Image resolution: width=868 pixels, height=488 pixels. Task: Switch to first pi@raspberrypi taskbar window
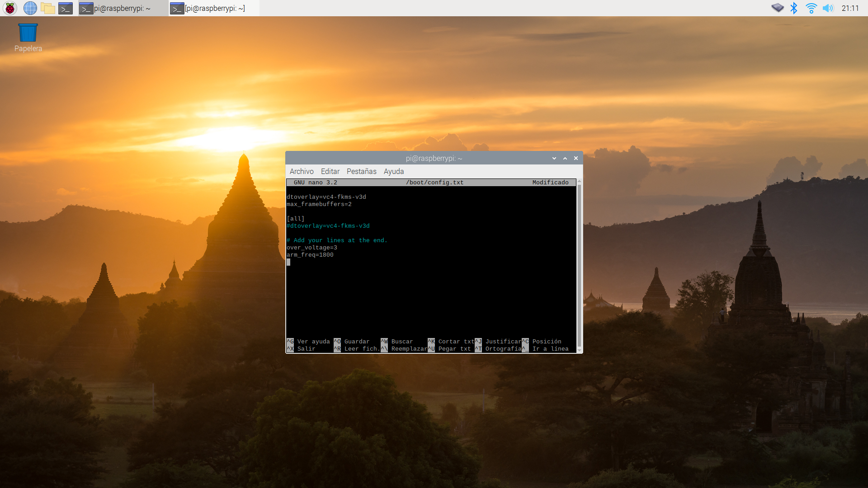tap(122, 8)
